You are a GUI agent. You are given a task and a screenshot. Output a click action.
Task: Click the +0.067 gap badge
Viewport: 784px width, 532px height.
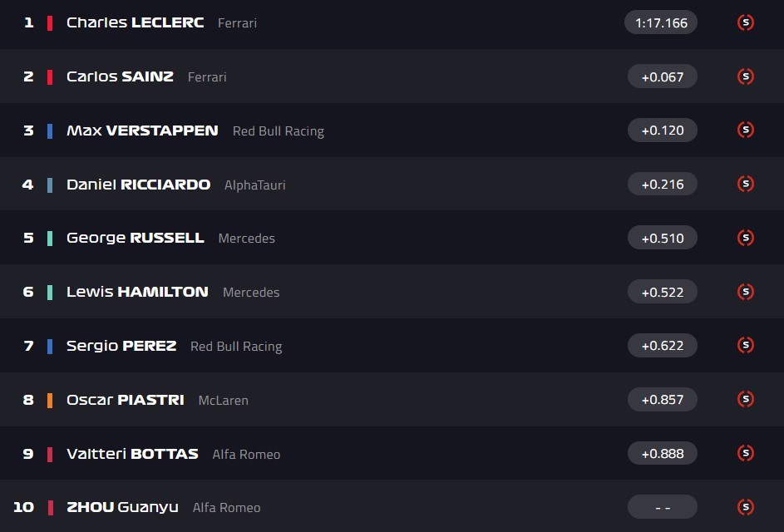(x=662, y=76)
